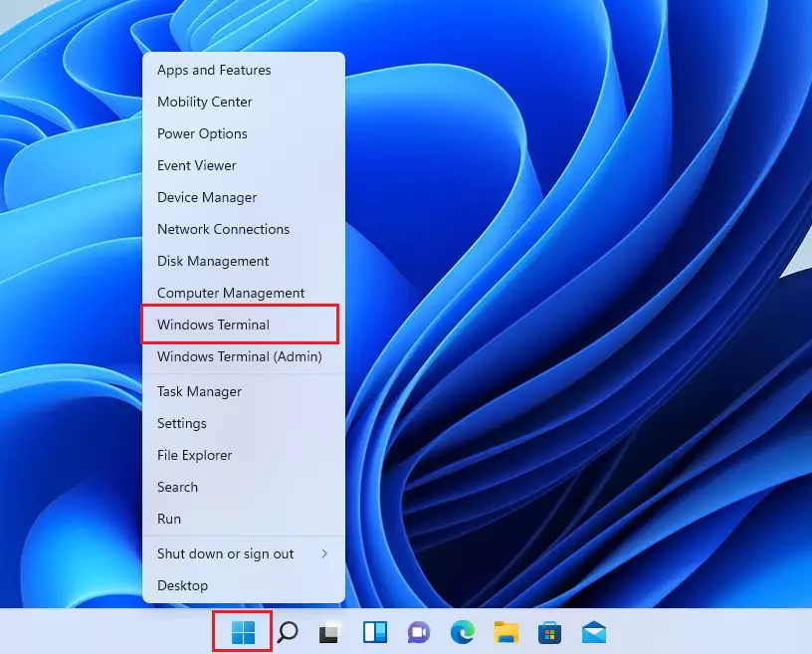Open Task View on the taskbar

click(329, 633)
